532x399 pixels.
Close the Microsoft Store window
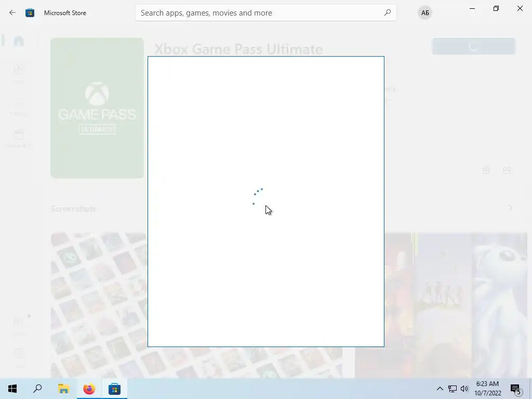click(x=520, y=8)
